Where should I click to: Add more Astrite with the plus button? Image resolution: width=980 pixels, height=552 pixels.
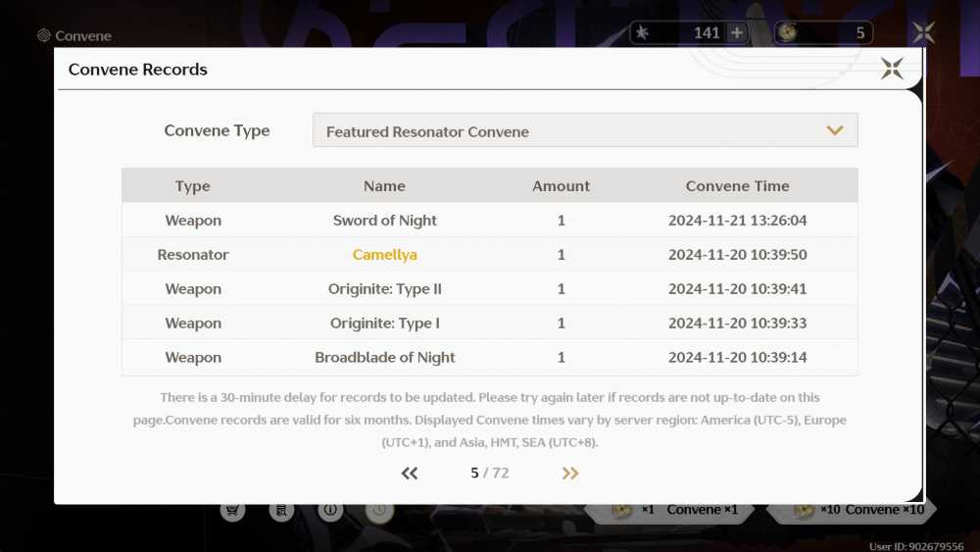tap(737, 32)
